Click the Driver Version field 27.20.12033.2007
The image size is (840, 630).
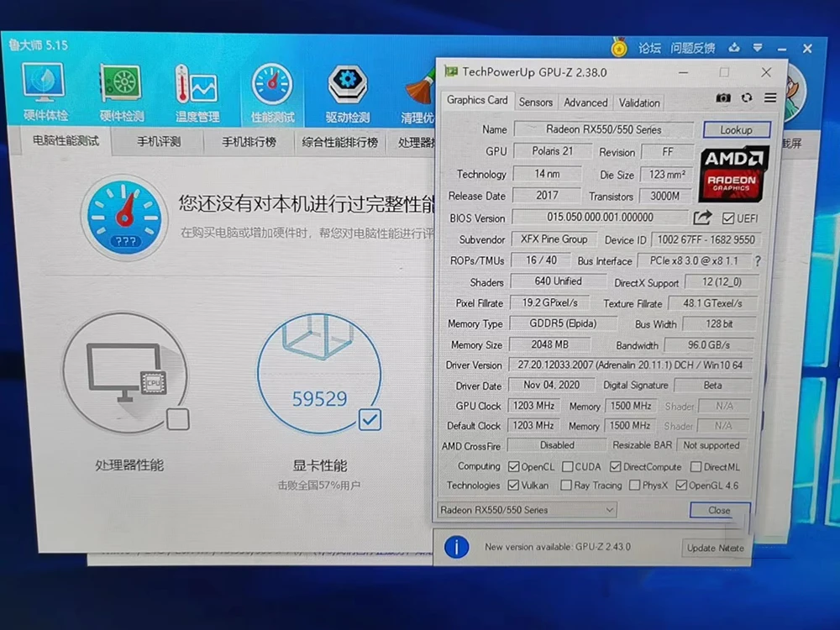tap(629, 365)
